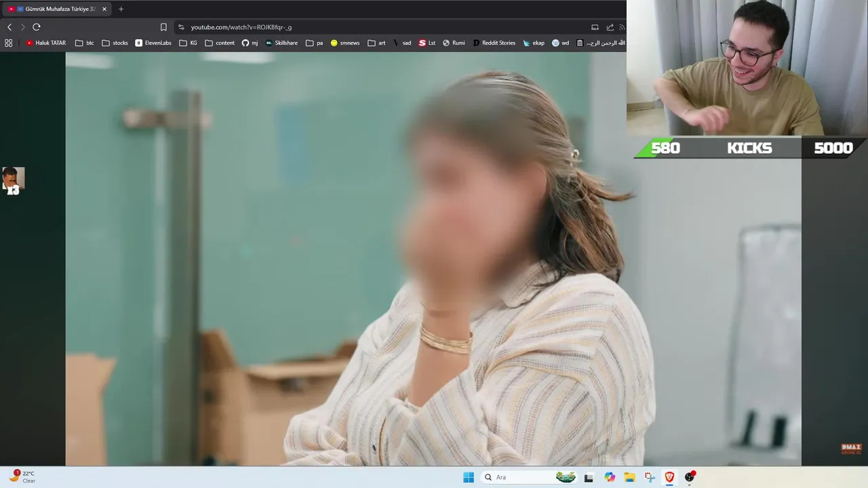Open site settings icon in address bar

point(181,27)
